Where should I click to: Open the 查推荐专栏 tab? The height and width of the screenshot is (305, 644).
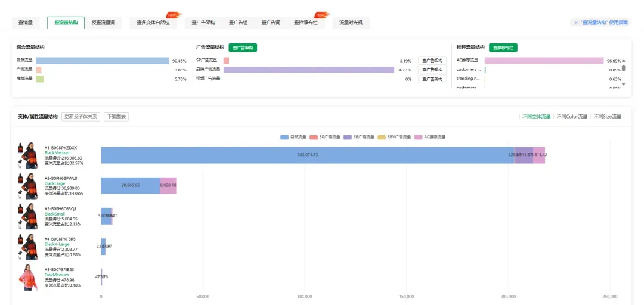pyautogui.click(x=305, y=23)
